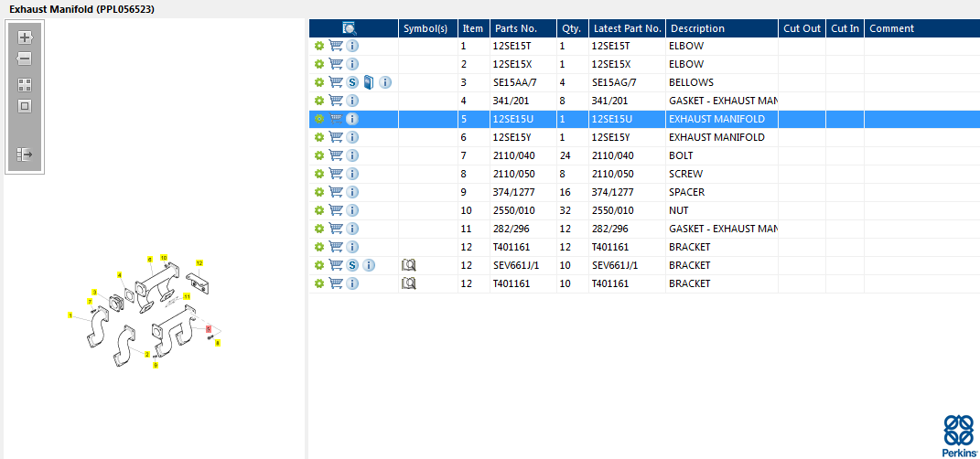Image resolution: width=980 pixels, height=459 pixels.
Task: Sort by the Symbol(s) column header
Action: click(428, 28)
